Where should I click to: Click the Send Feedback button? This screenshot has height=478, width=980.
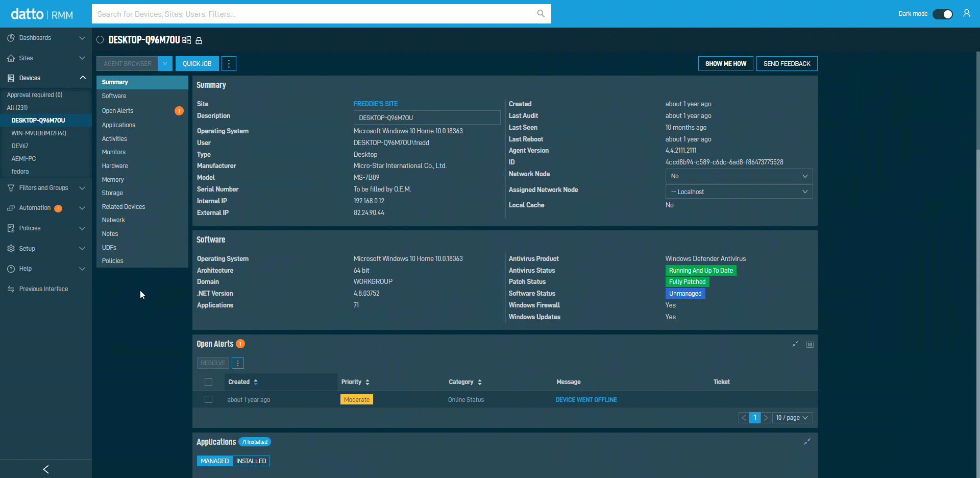[787, 64]
